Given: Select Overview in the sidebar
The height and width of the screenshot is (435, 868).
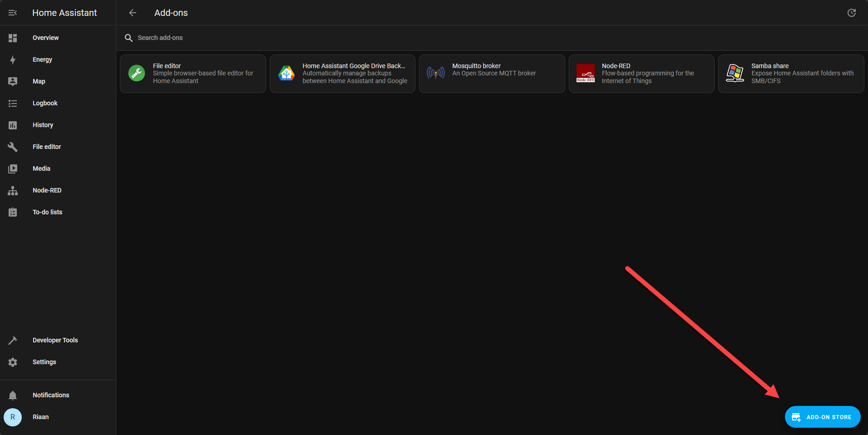Looking at the screenshot, I should point(45,38).
